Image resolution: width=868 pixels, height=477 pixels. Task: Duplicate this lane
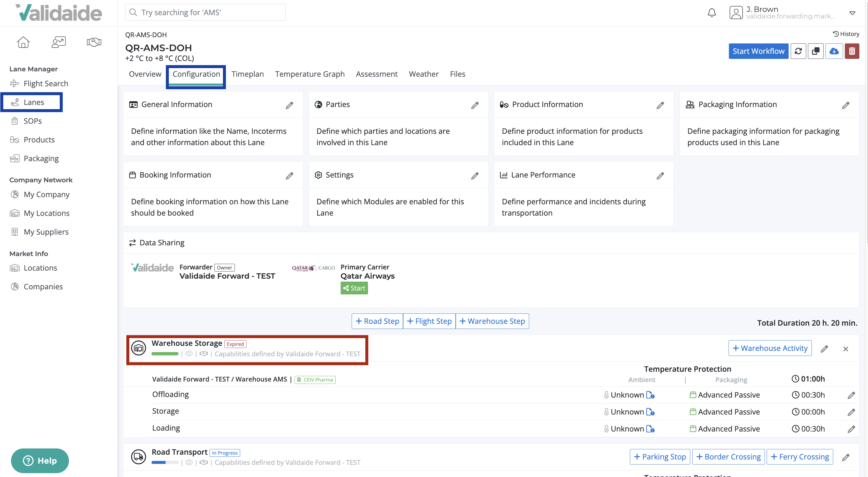(x=816, y=51)
